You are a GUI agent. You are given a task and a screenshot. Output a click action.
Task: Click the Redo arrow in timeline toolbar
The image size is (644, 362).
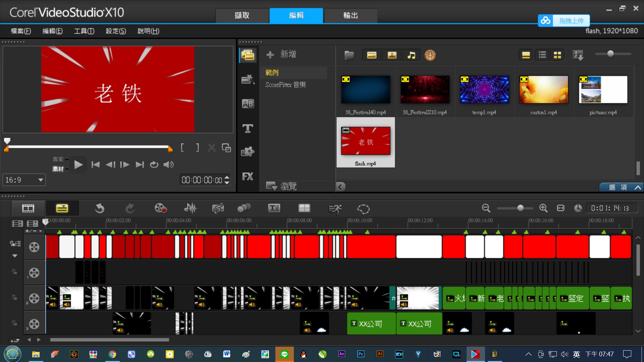[x=130, y=208]
